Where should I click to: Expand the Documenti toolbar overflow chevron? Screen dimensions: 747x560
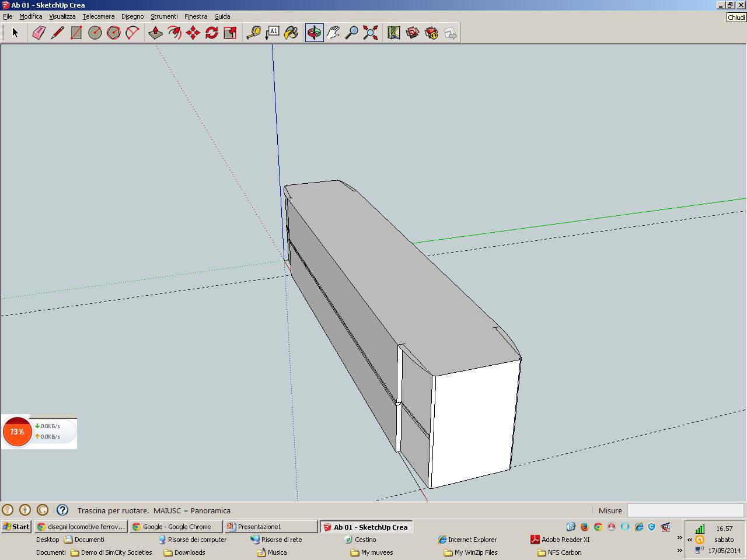[679, 550]
